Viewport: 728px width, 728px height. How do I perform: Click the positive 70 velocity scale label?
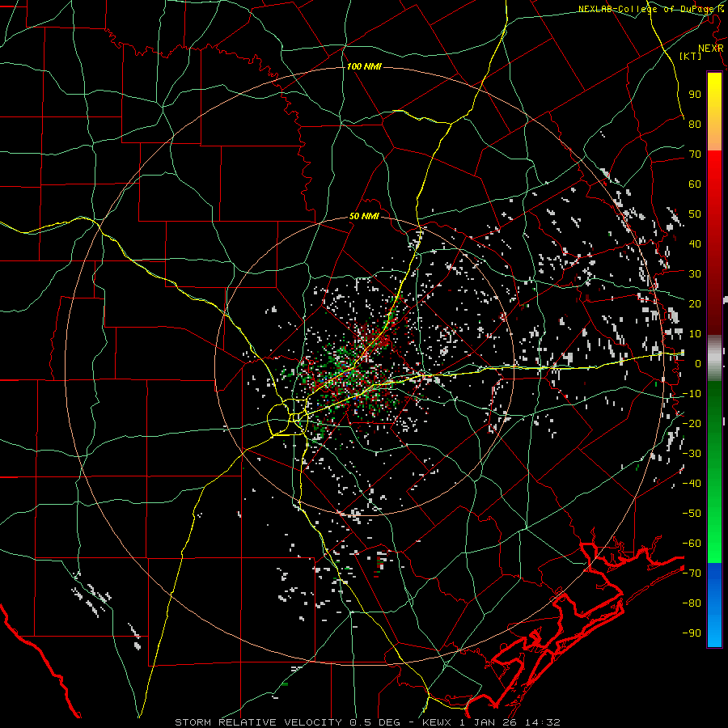695,154
